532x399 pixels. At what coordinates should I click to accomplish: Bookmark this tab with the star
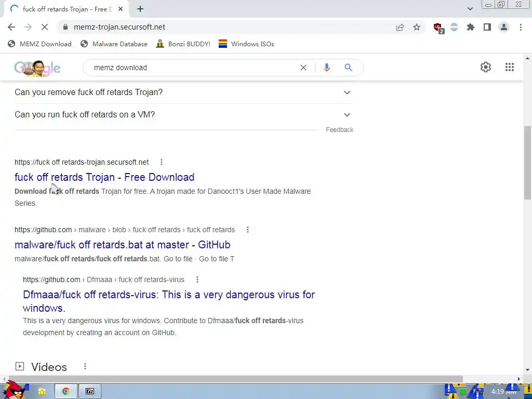(x=417, y=27)
